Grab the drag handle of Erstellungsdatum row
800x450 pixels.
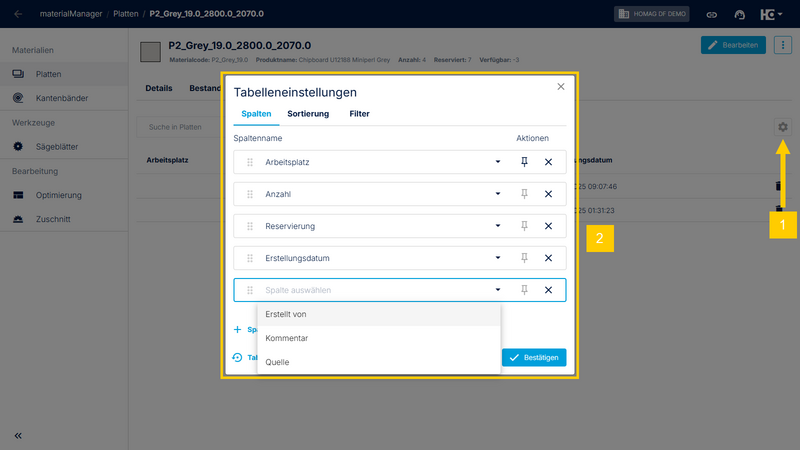[x=250, y=258]
